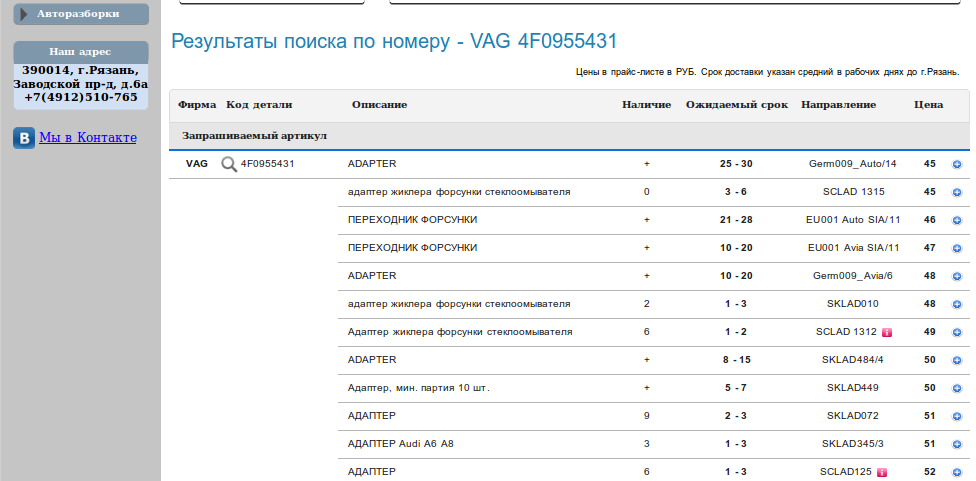Screen dimensions: 976x481
Task: Click the Направление column header
Action: pyautogui.click(x=838, y=105)
